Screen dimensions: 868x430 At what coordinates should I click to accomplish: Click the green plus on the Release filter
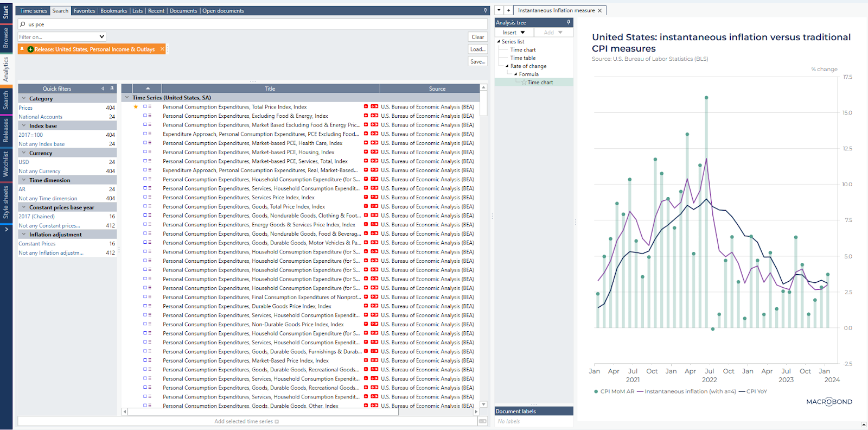point(31,49)
